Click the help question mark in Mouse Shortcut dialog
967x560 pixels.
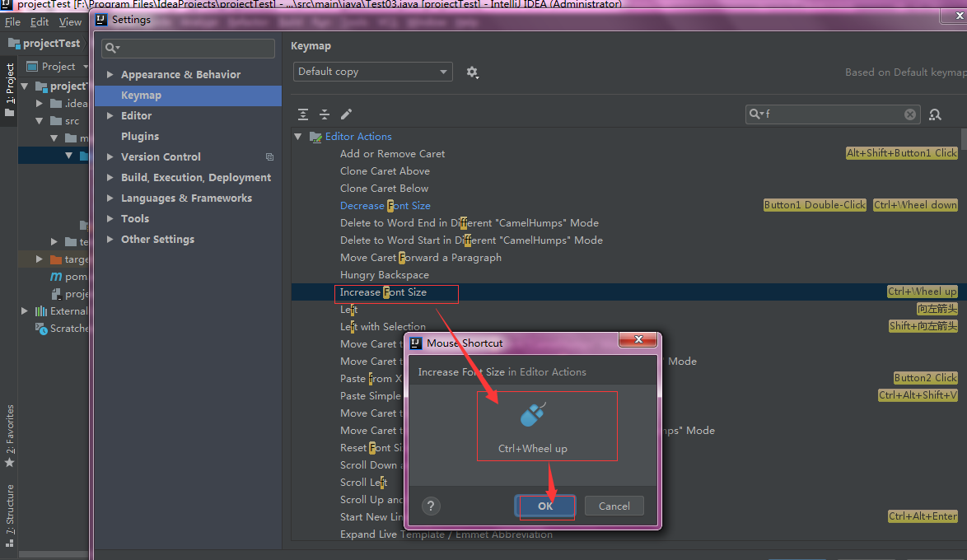coord(431,506)
